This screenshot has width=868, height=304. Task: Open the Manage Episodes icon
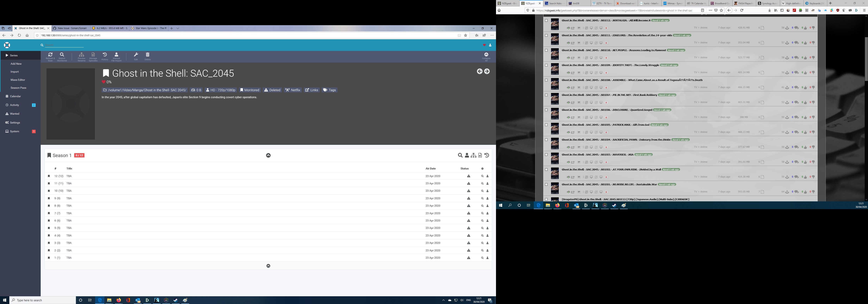[93, 56]
